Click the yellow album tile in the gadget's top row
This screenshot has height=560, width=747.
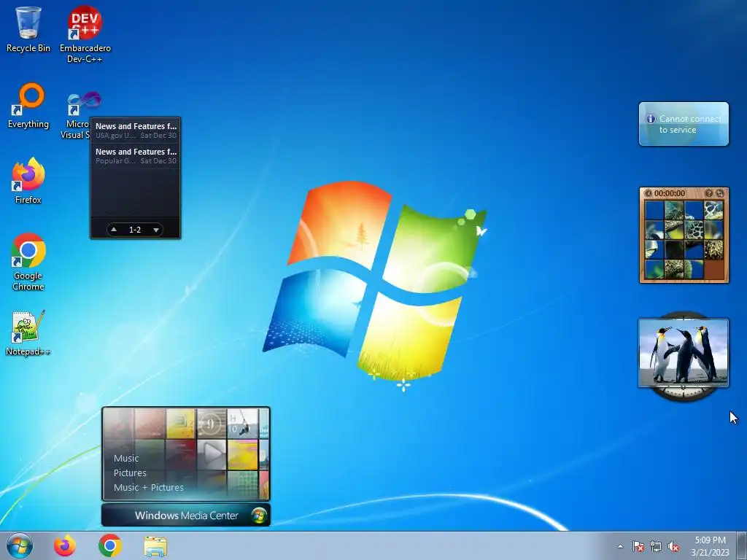(x=181, y=424)
